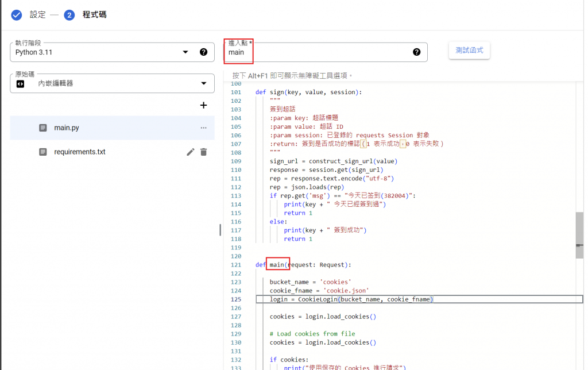The width and height of the screenshot is (588, 370).
Task: Delete requirements.txt with the trash icon
Action: tap(204, 152)
